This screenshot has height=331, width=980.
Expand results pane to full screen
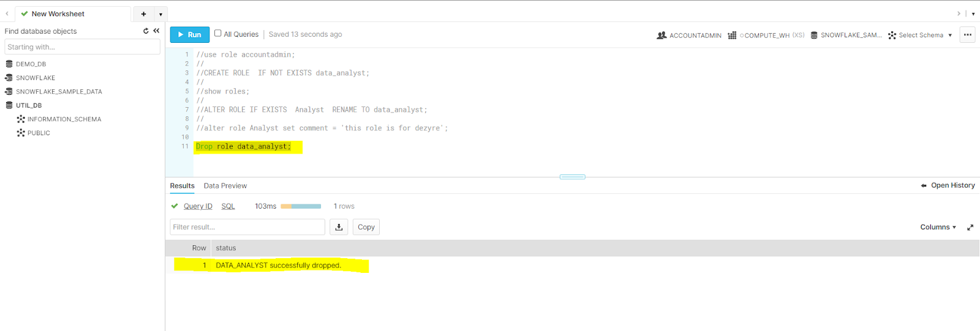[x=970, y=228]
